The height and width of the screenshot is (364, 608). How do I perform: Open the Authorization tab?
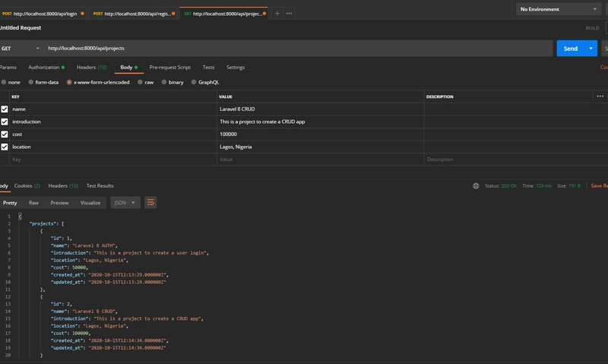pyautogui.click(x=46, y=67)
